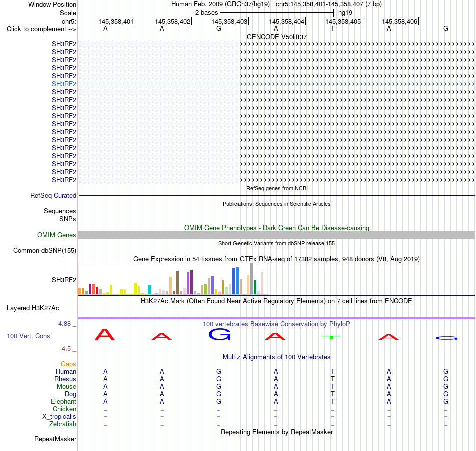
Task: Open the 'GENCODE V50lift37' track title
Action: (277, 37)
